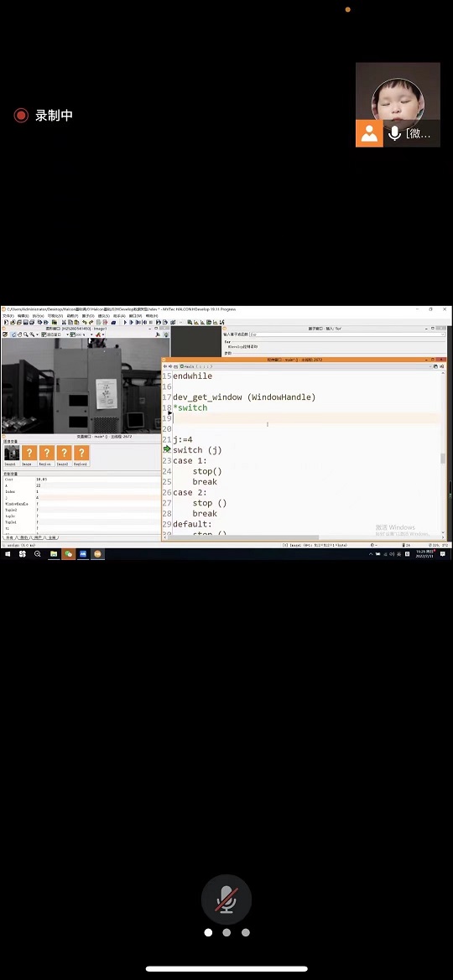Unmute the microphone at the bottom
Viewport: 453px width, 980px height.
click(226, 900)
